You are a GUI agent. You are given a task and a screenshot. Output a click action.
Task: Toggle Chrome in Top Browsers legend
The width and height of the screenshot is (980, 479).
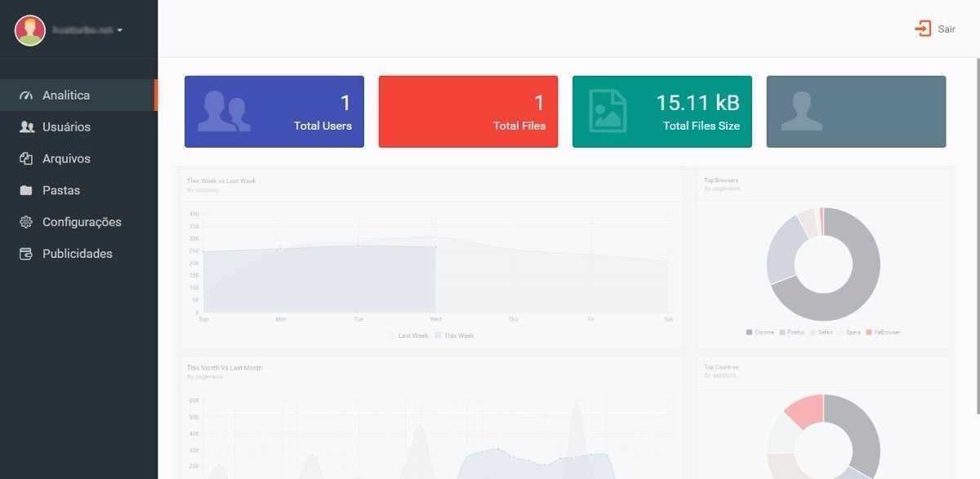(x=759, y=332)
